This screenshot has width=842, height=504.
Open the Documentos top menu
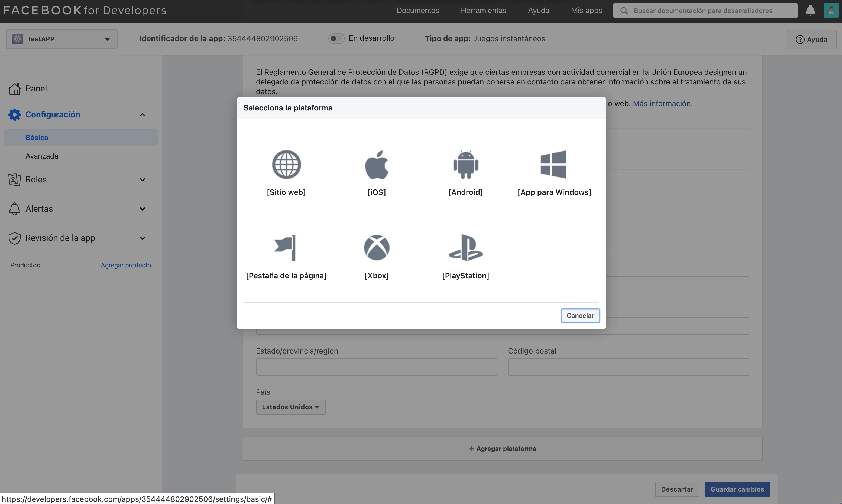pyautogui.click(x=417, y=11)
